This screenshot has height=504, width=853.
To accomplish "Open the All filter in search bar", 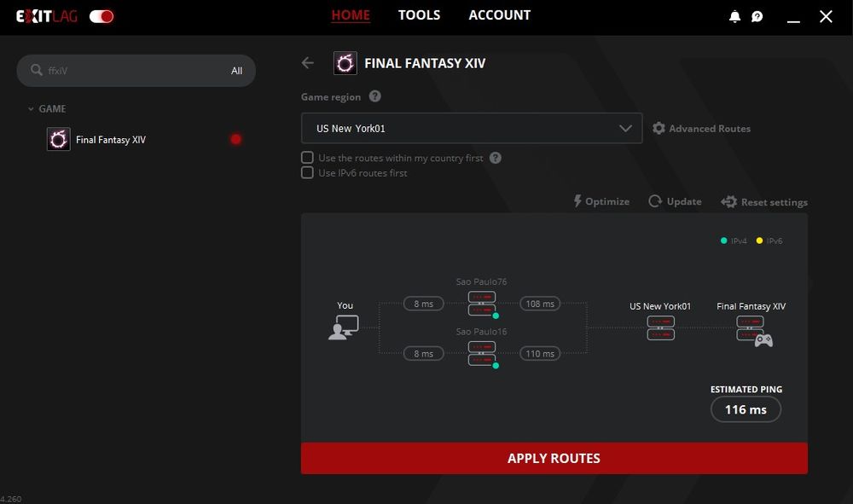I will (x=236, y=71).
